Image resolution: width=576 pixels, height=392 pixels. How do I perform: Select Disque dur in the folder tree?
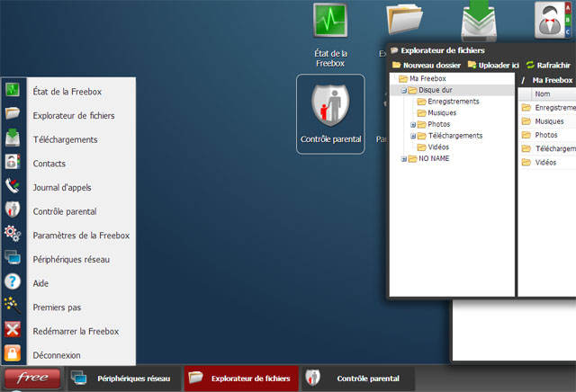(x=436, y=90)
